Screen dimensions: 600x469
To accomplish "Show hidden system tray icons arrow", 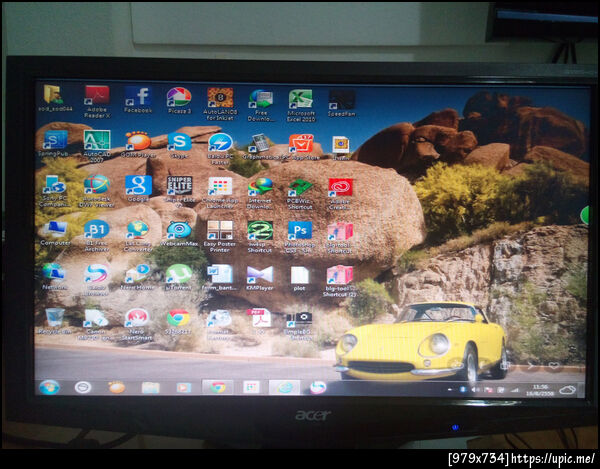I will 450,389.
